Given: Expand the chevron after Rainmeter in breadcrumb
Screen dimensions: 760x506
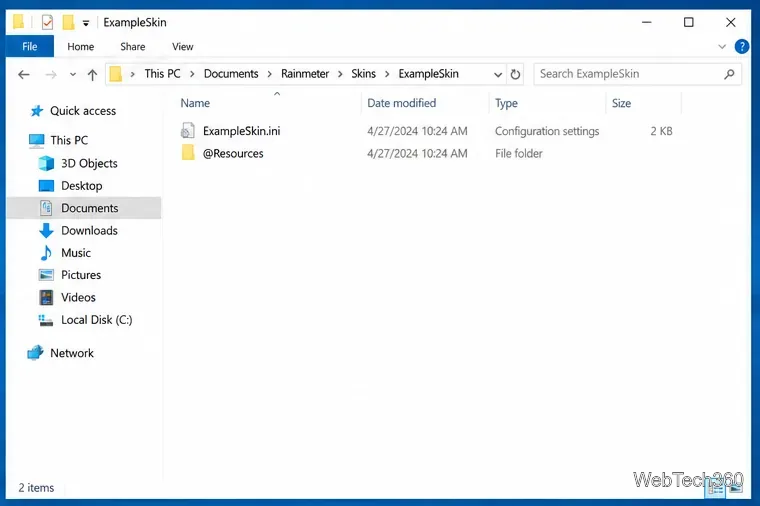Looking at the screenshot, I should (340, 74).
